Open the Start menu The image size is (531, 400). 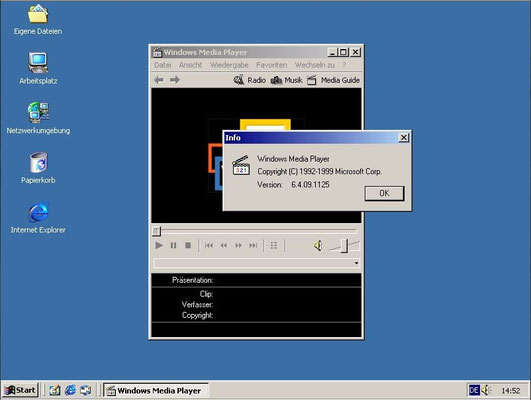point(20,391)
